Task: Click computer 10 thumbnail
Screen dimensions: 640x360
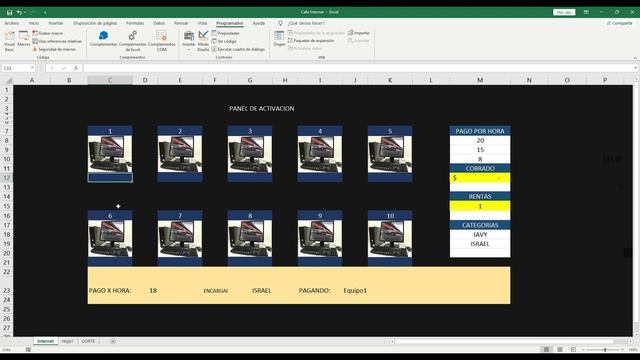Action: [x=390, y=239]
